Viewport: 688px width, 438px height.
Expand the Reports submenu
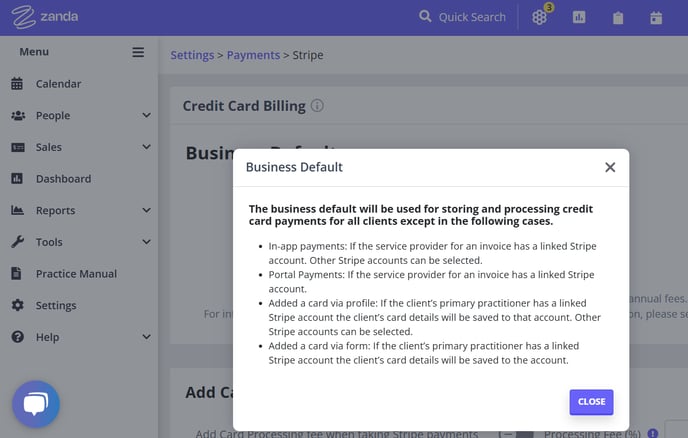coord(147,210)
